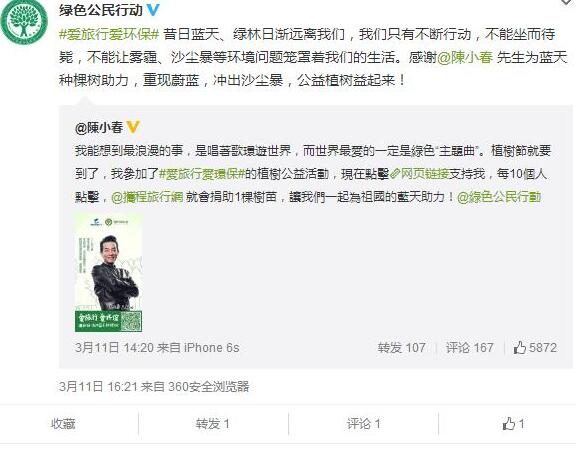Open hashtag #爱旅行爱环保# in main post
The width and height of the screenshot is (576, 450).
click(109, 34)
